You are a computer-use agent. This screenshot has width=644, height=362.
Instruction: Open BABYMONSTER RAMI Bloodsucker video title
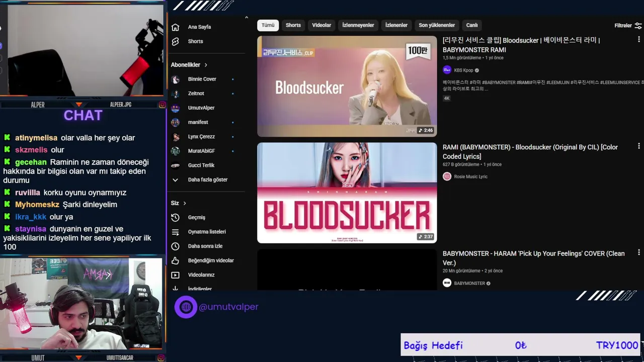tap(521, 45)
